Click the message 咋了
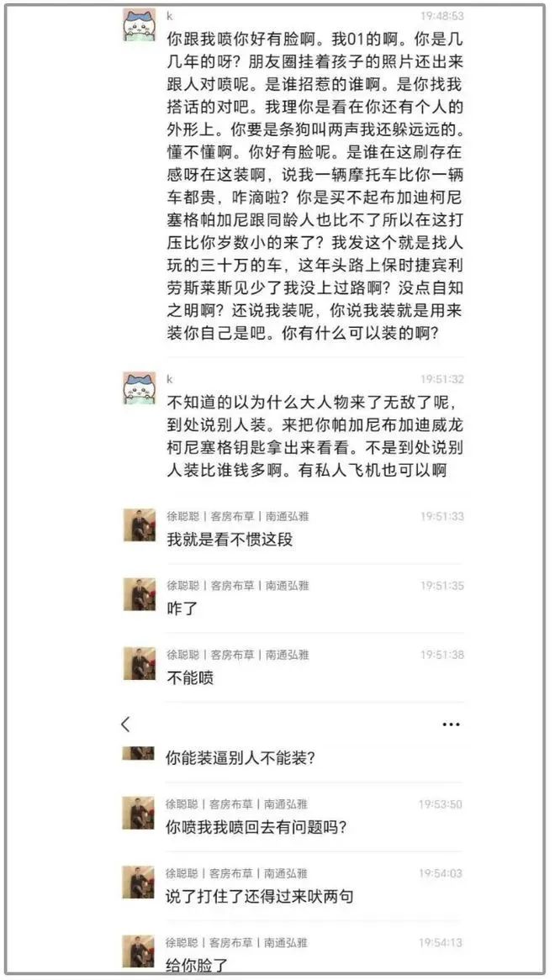Image resolution: width=555 pixels, height=980 pixels. tap(182, 609)
